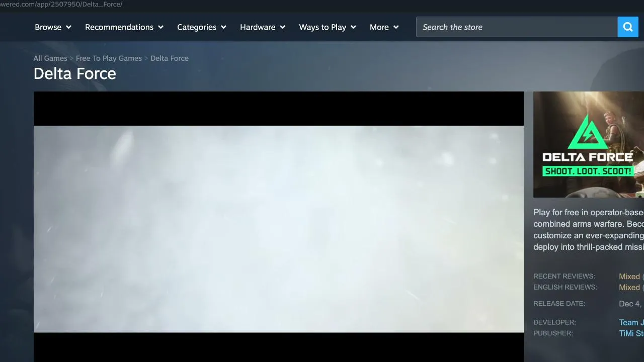Open the publisher TiMi link

631,334
